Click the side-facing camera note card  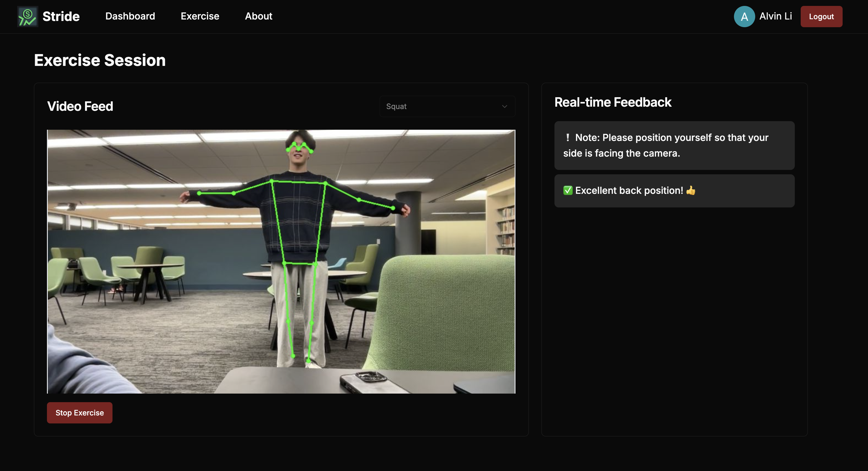[x=674, y=146]
